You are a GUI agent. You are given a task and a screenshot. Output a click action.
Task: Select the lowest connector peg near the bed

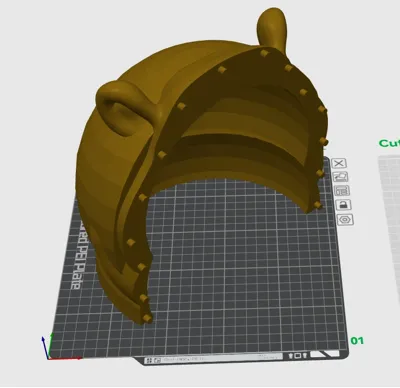(147, 318)
